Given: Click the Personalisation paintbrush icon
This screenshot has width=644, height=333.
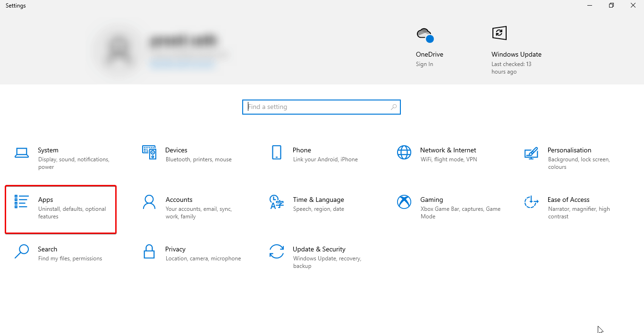Looking at the screenshot, I should tap(532, 153).
